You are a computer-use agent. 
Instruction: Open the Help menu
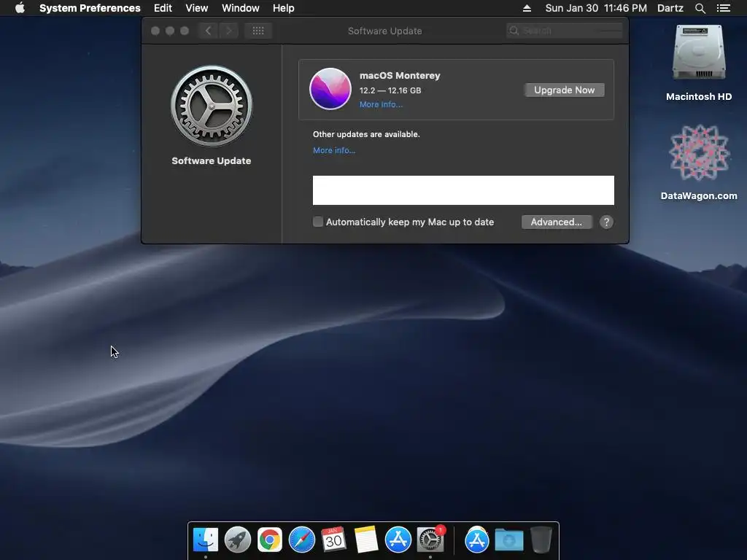click(284, 8)
